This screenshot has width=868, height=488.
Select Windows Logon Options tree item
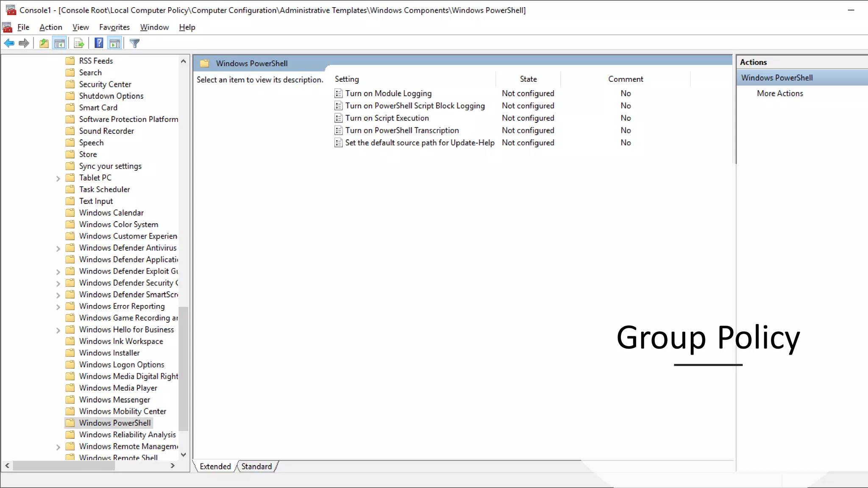(x=122, y=365)
